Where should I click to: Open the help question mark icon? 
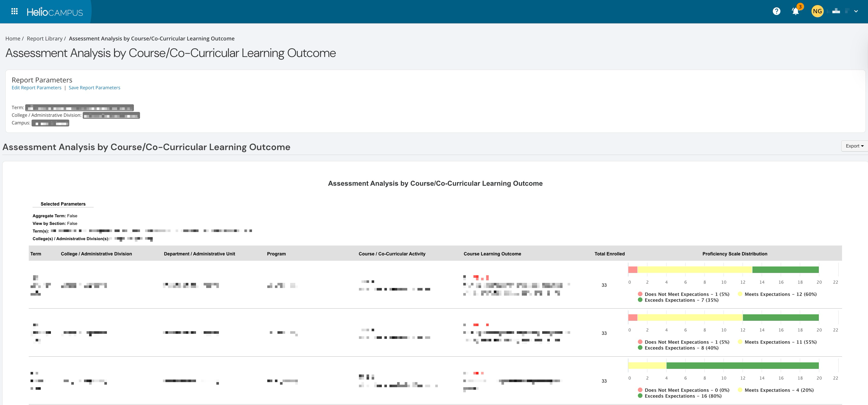[776, 11]
